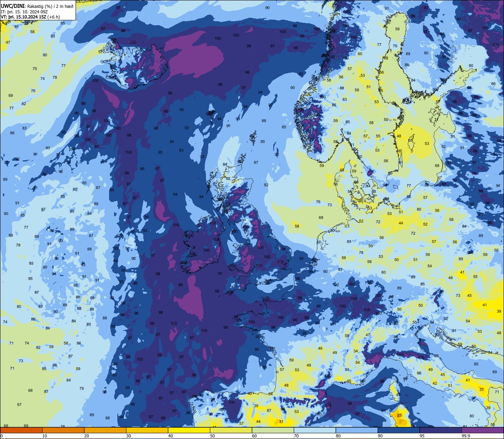Click the map title "UWC/DINI: Rakastig (%) í 2 m hæð"
The image size is (504, 439).
(x=37, y=6)
